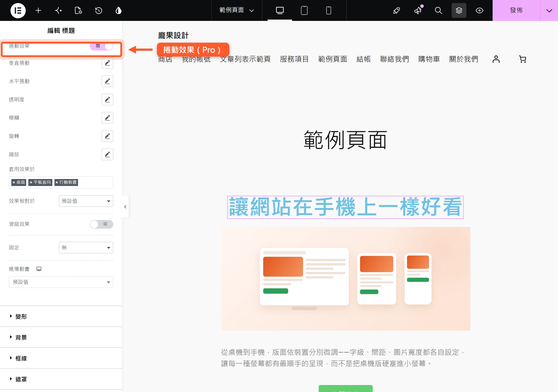Expand the 框線 section

pyautogui.click(x=61, y=358)
